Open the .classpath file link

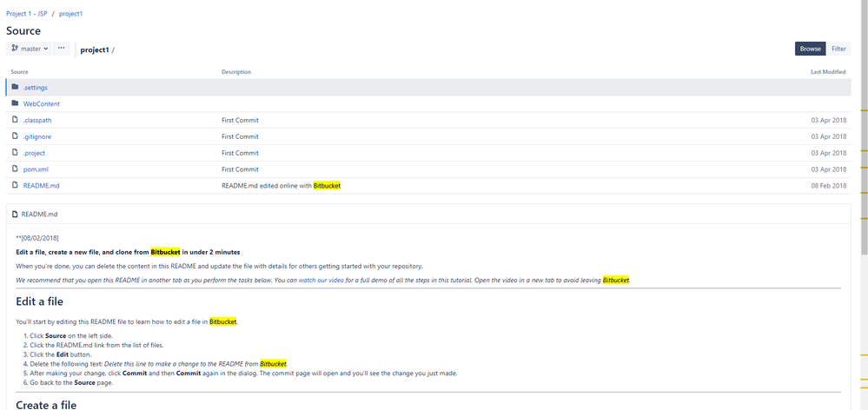point(37,120)
